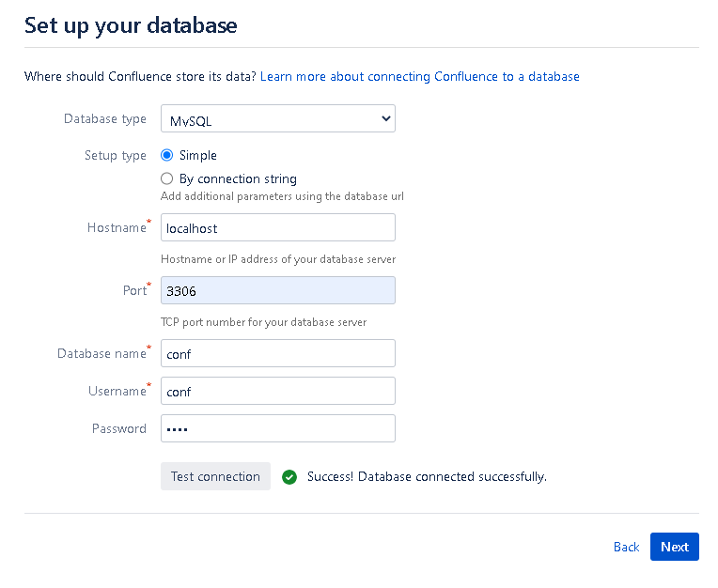
Task: Click the Next button
Action: click(x=674, y=547)
